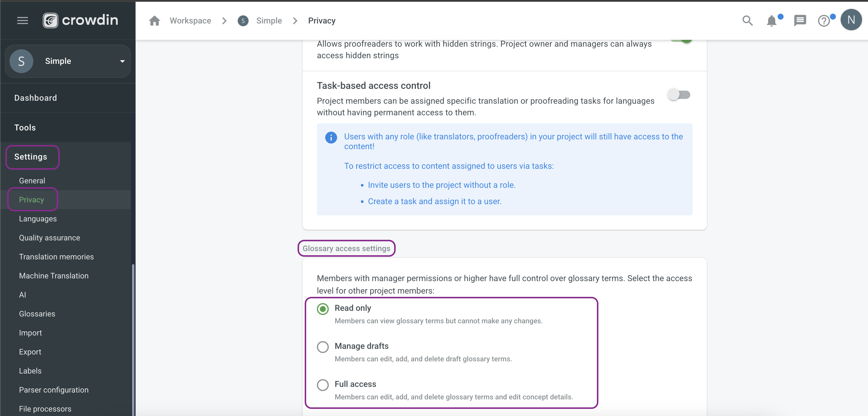Open the search magnifier icon
The width and height of the screenshot is (868, 416).
click(x=747, y=21)
